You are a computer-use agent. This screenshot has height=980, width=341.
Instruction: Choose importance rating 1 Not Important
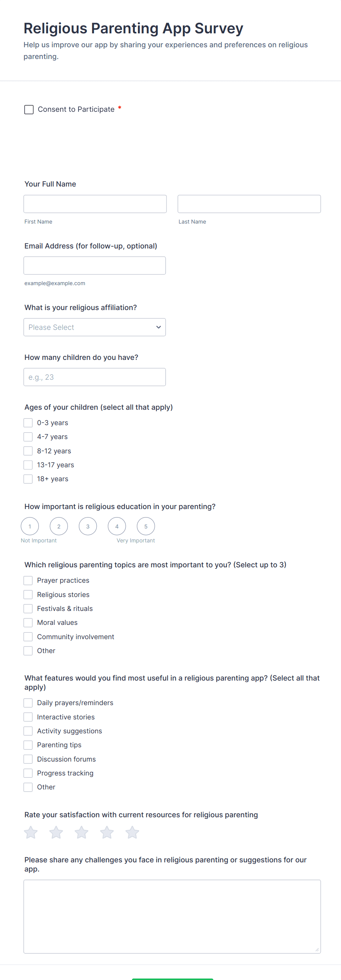pos(30,527)
